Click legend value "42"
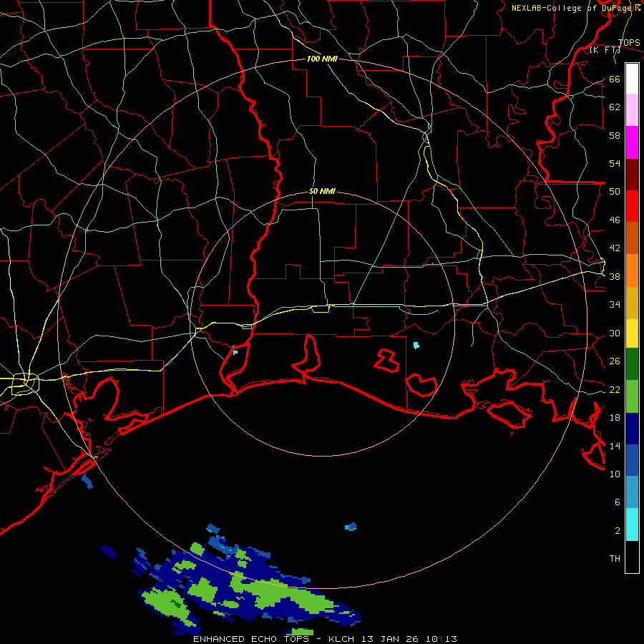The width and height of the screenshot is (644, 644). [x=615, y=248]
